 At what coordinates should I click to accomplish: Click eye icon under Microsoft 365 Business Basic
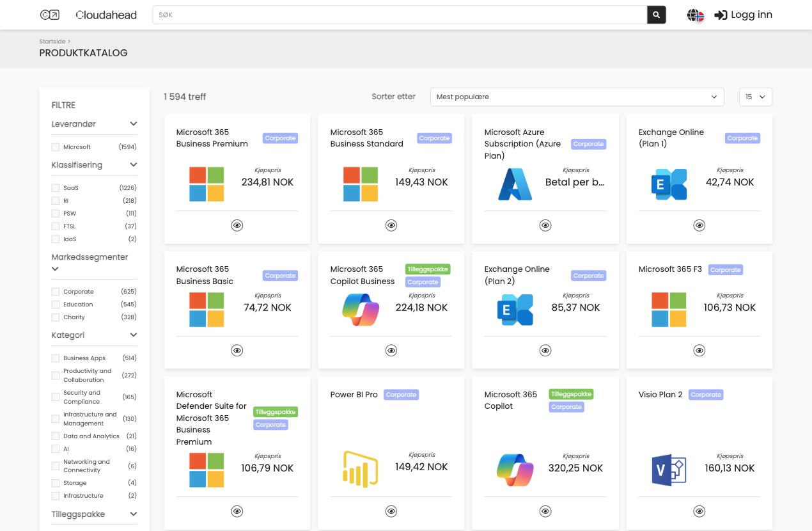click(x=237, y=351)
